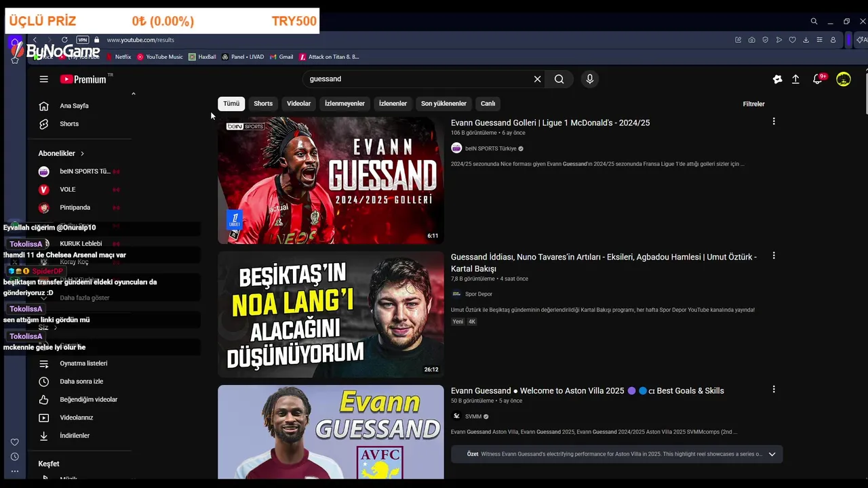Open the Gmail bookmark

point(281,57)
